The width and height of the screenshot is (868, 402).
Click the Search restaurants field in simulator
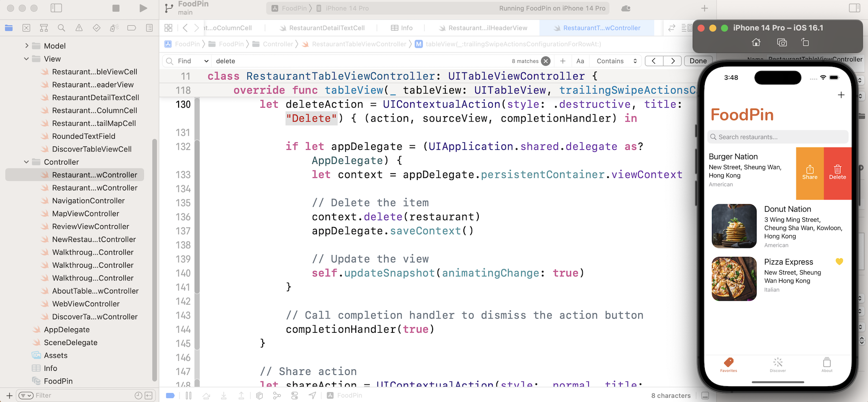[x=778, y=137]
